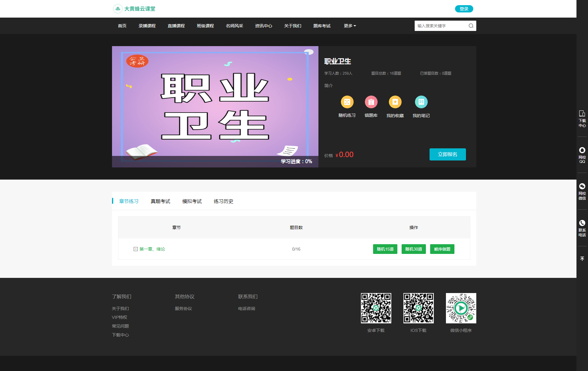Start 随机15道 practice for chapter one

click(385, 249)
